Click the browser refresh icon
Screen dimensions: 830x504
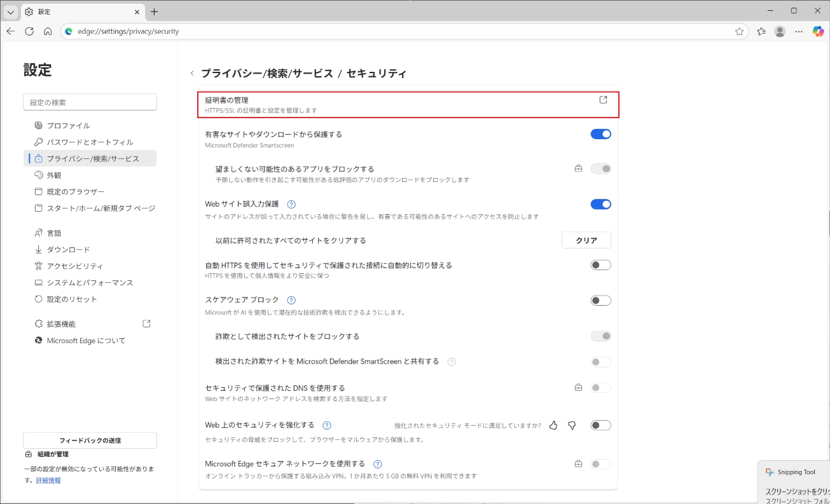click(x=29, y=31)
